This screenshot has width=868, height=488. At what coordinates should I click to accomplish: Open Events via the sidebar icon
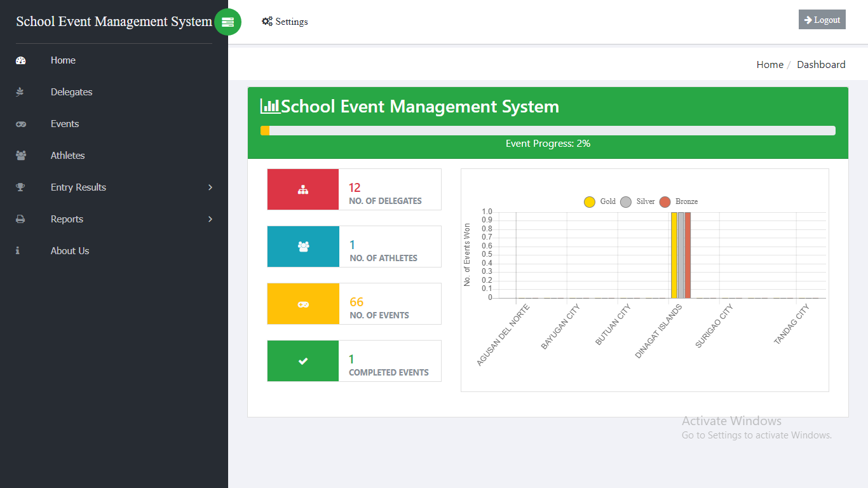pyautogui.click(x=20, y=123)
